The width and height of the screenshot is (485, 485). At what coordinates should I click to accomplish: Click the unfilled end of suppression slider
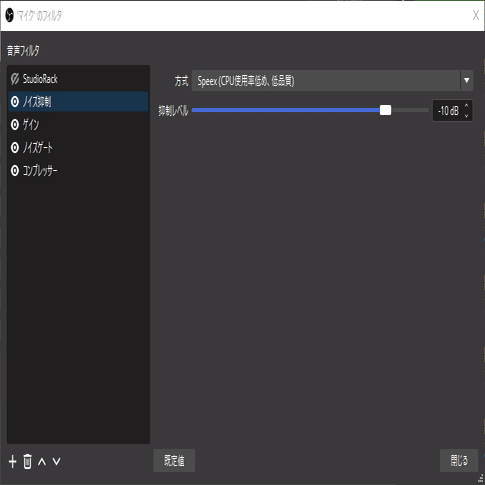(x=410, y=110)
